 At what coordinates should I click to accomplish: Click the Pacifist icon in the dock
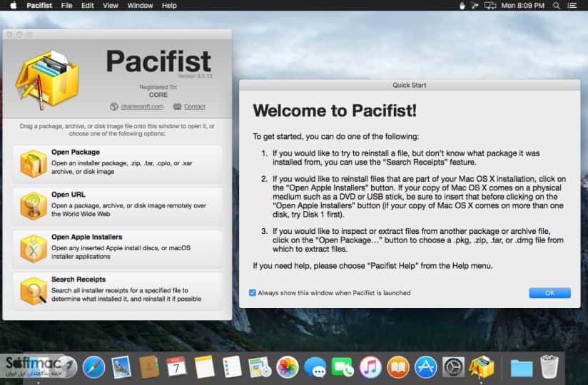point(481,367)
